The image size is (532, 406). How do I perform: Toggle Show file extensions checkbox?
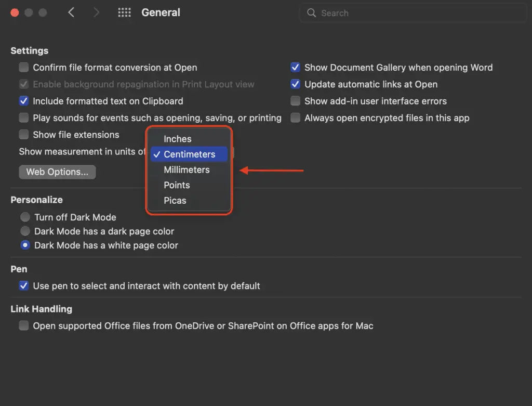(24, 135)
